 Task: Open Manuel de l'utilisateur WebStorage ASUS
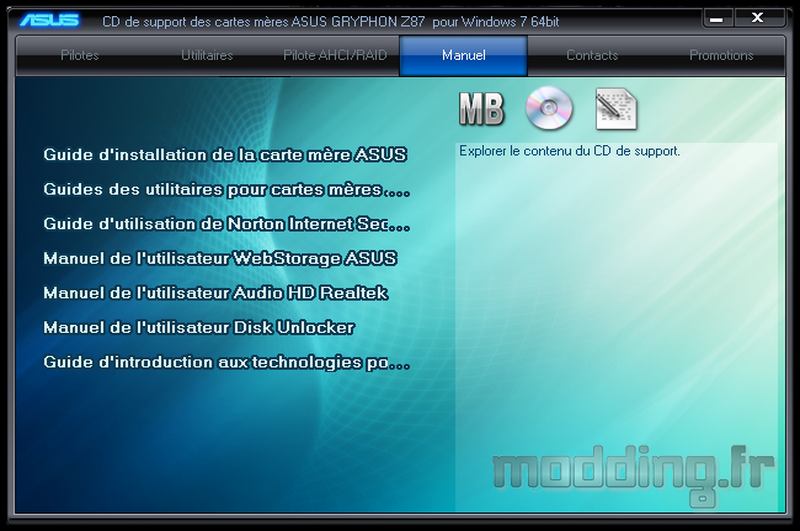[x=220, y=258]
